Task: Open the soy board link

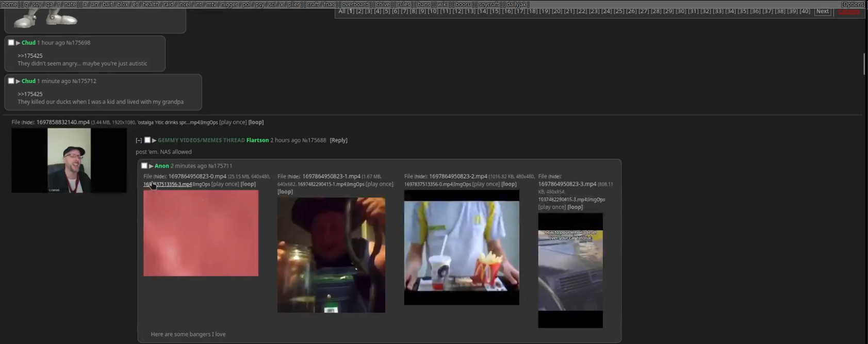Action: click(37, 4)
